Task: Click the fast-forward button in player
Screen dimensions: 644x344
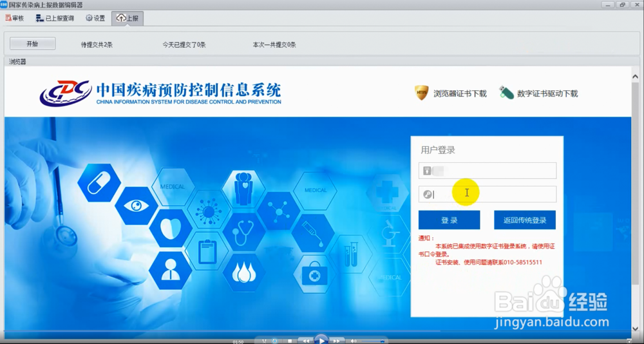Action: tap(336, 341)
